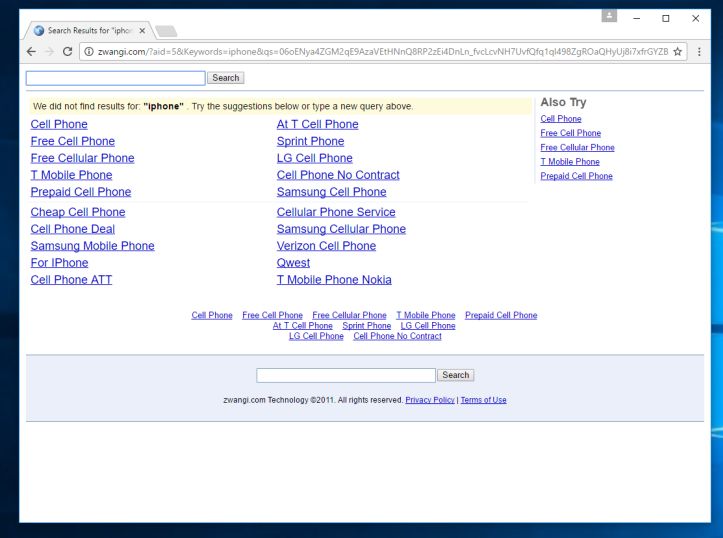Open a new browser tab
Image resolution: width=723 pixels, height=538 pixels.
click(x=166, y=31)
